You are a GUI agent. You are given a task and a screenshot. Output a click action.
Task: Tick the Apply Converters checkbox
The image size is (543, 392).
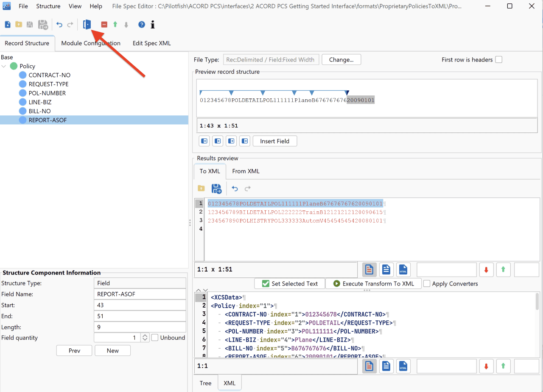tap(427, 284)
